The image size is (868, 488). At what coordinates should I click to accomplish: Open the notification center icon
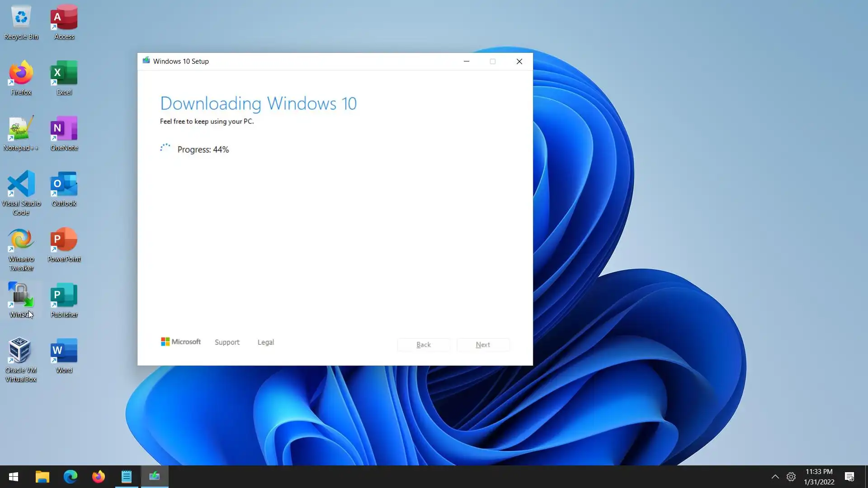click(x=849, y=477)
